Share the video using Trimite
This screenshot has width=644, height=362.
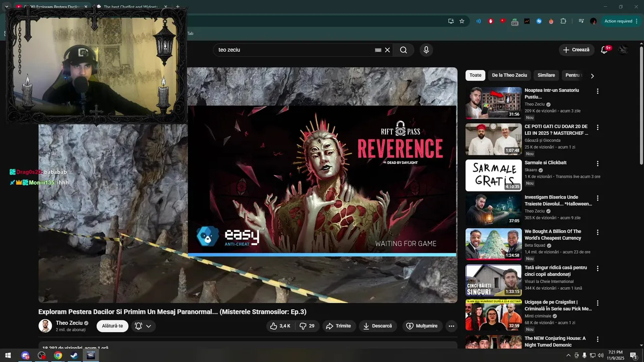tap(339, 326)
